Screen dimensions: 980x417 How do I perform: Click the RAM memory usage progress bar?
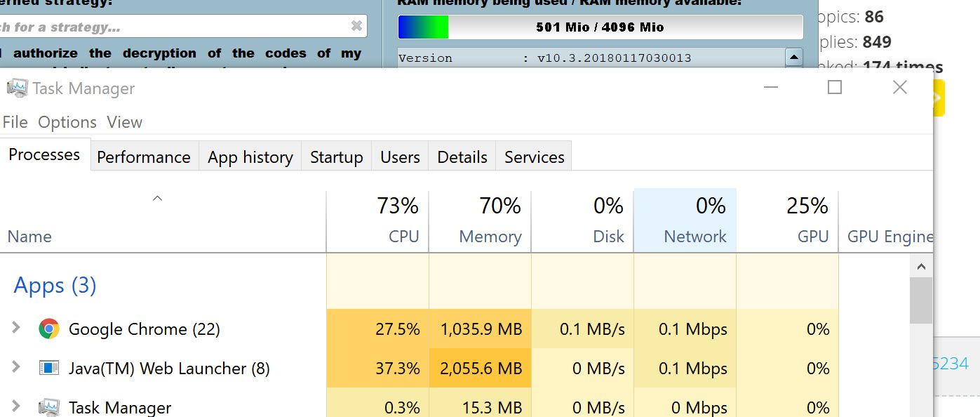coord(600,27)
